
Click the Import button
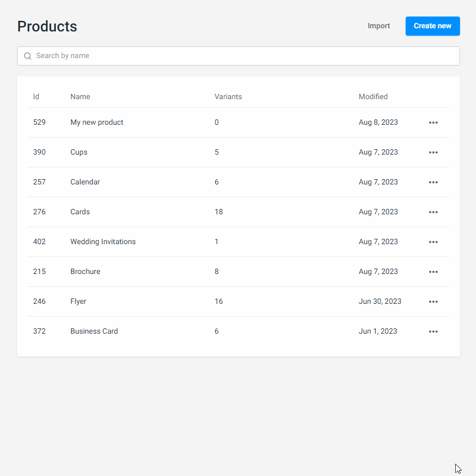(x=378, y=26)
